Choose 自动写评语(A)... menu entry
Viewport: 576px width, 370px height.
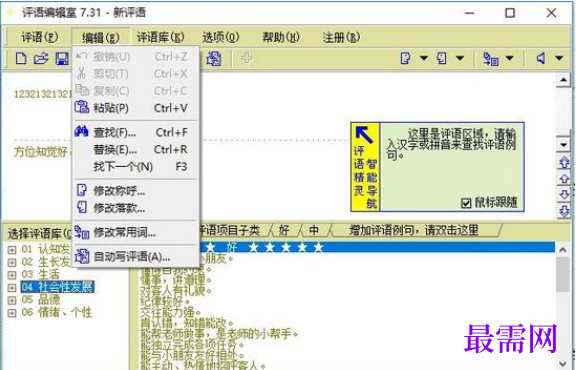coord(135,257)
